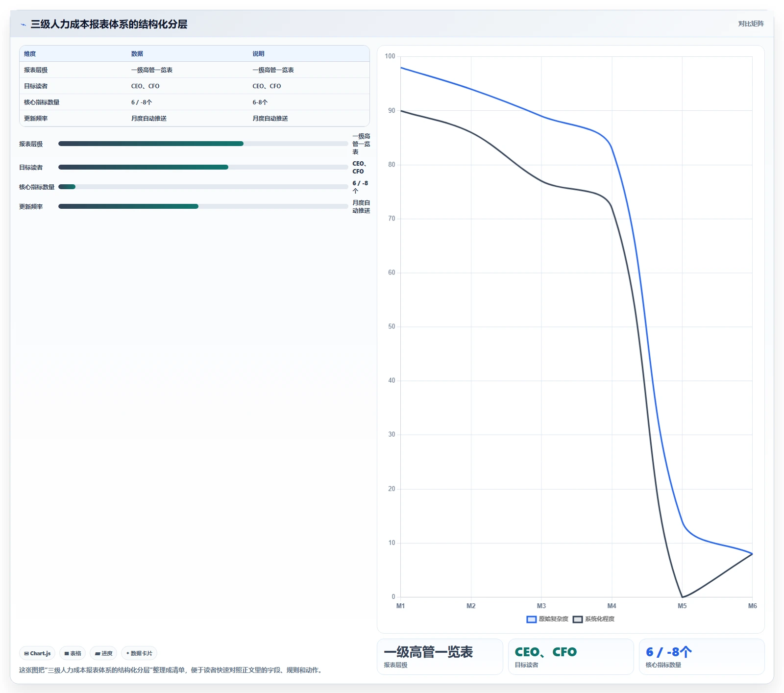Click the 更新频率 progress bar
The image size is (784, 693).
click(203, 206)
